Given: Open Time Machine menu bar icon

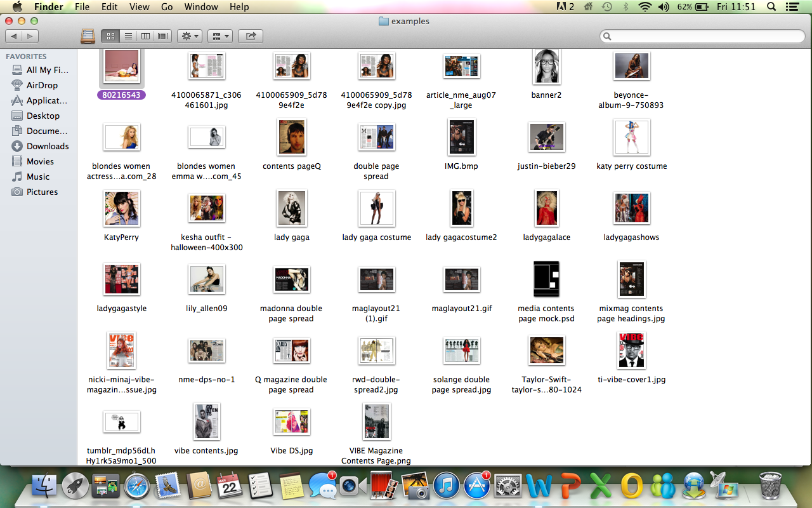Looking at the screenshot, I should coord(607,7).
